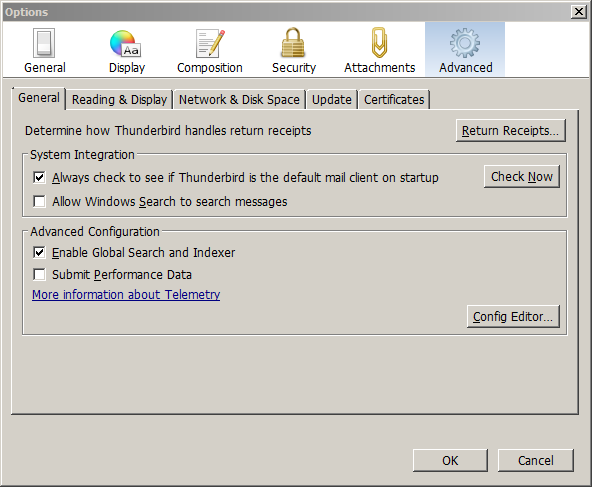The height and width of the screenshot is (487, 592).
Task: Switch to the Update tab
Action: click(331, 100)
